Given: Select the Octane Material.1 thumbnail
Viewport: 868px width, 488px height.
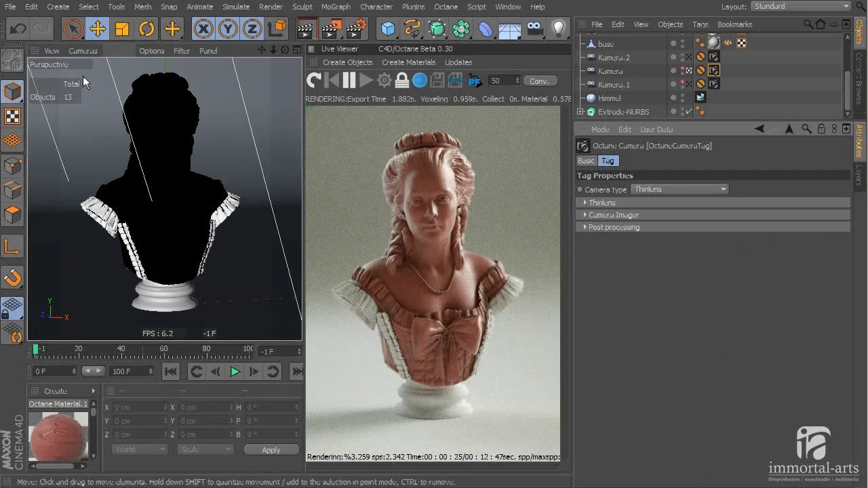Looking at the screenshot, I should (58, 436).
